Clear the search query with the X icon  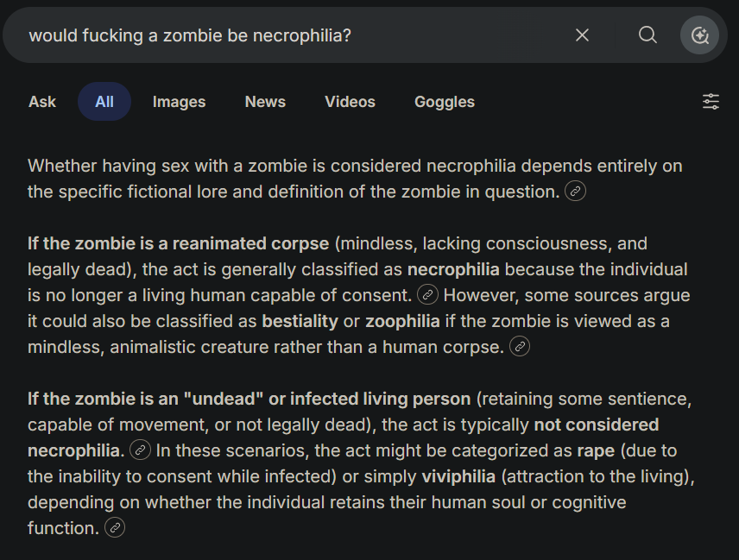tap(583, 35)
